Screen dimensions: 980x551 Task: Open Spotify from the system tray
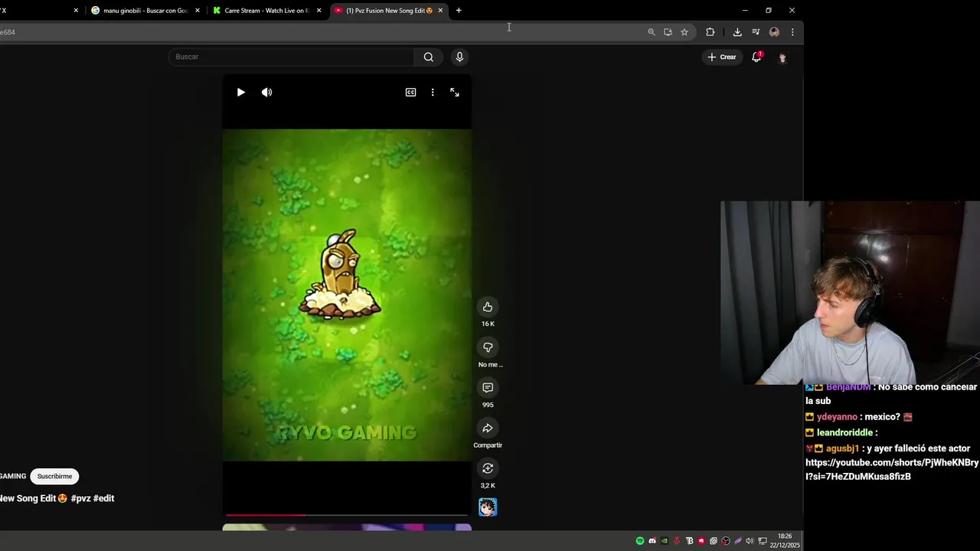tap(640, 541)
